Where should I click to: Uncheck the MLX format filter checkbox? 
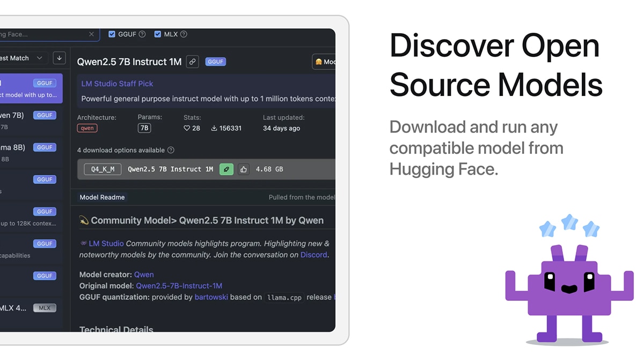click(158, 34)
